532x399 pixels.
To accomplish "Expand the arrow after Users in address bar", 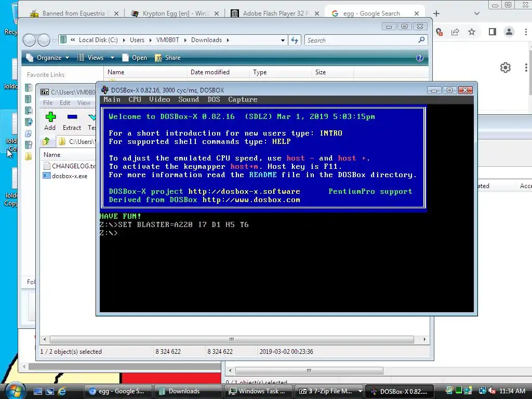I will click(150, 40).
